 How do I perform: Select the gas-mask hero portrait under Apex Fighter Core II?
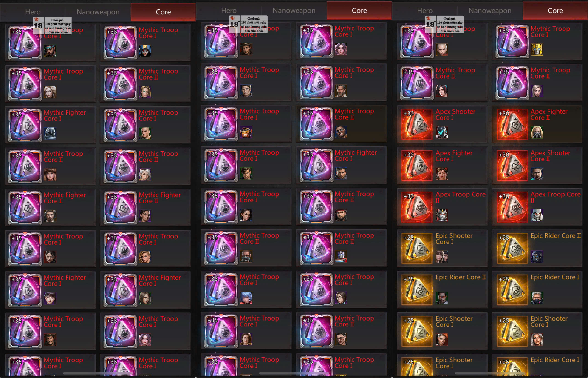tap(537, 132)
